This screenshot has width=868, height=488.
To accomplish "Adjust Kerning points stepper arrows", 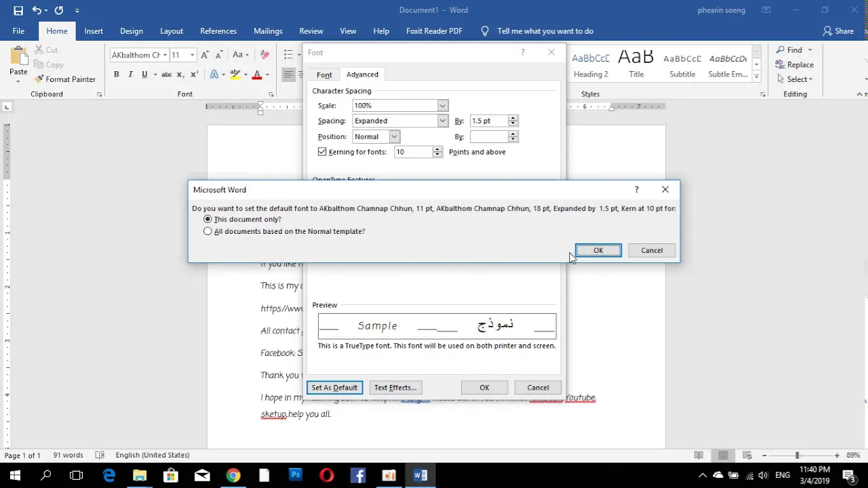I will point(437,152).
